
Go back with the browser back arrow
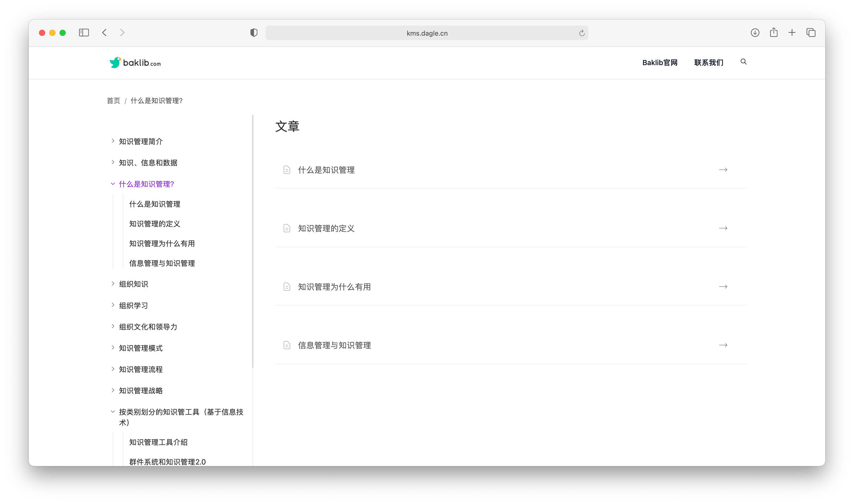[104, 33]
